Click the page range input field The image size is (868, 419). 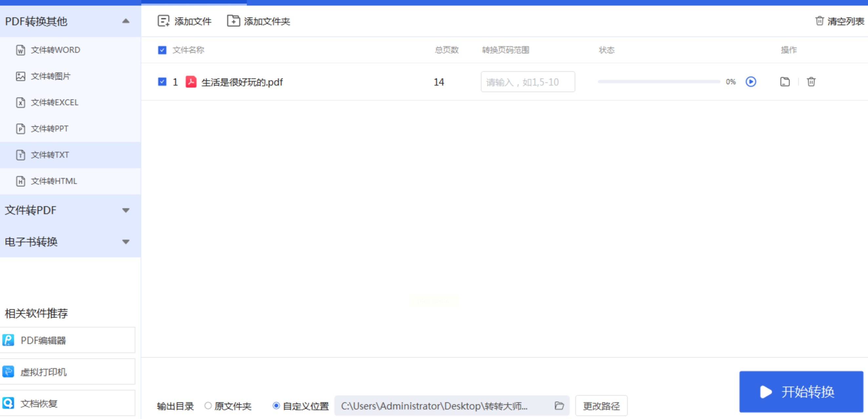click(x=528, y=82)
